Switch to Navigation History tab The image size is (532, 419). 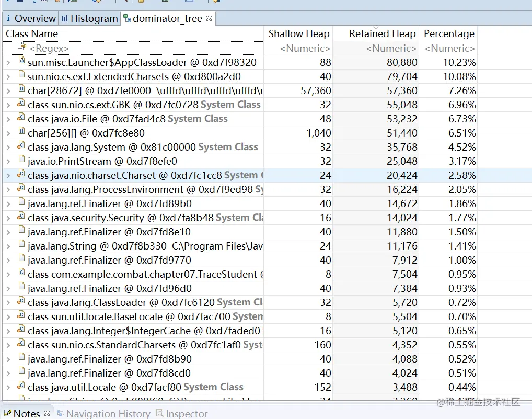[x=104, y=414]
